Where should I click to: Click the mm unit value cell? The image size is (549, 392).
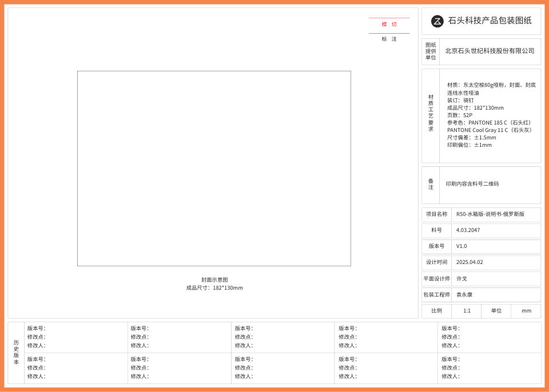click(x=526, y=311)
